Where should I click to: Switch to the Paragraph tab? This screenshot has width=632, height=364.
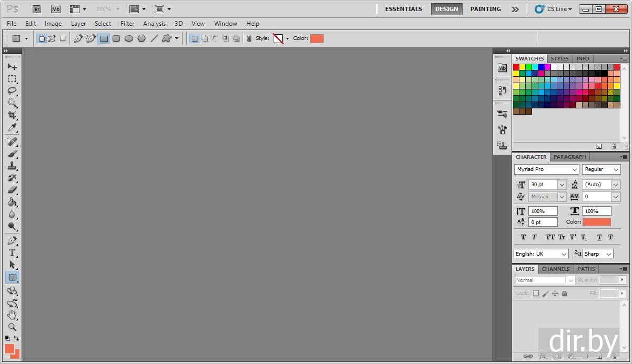point(569,157)
